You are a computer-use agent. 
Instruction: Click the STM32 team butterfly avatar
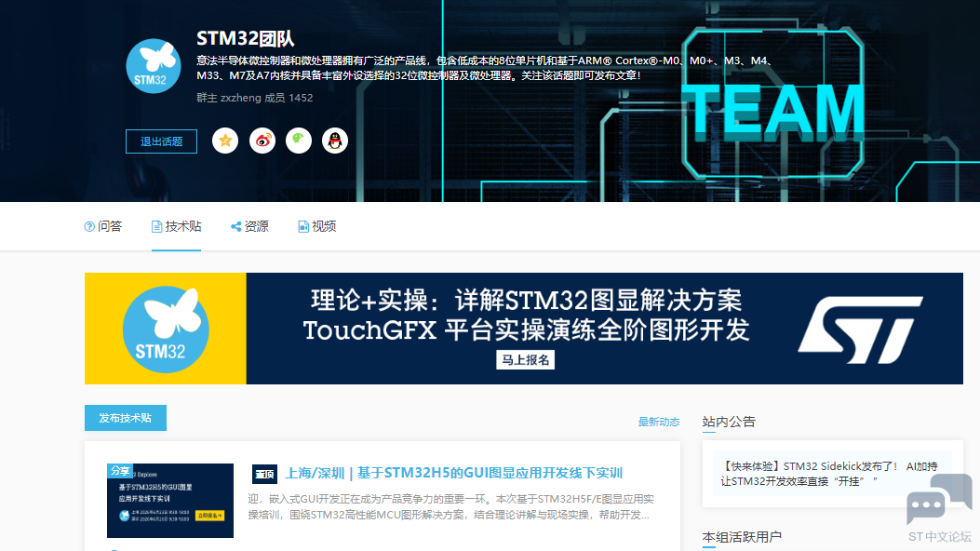(x=154, y=66)
